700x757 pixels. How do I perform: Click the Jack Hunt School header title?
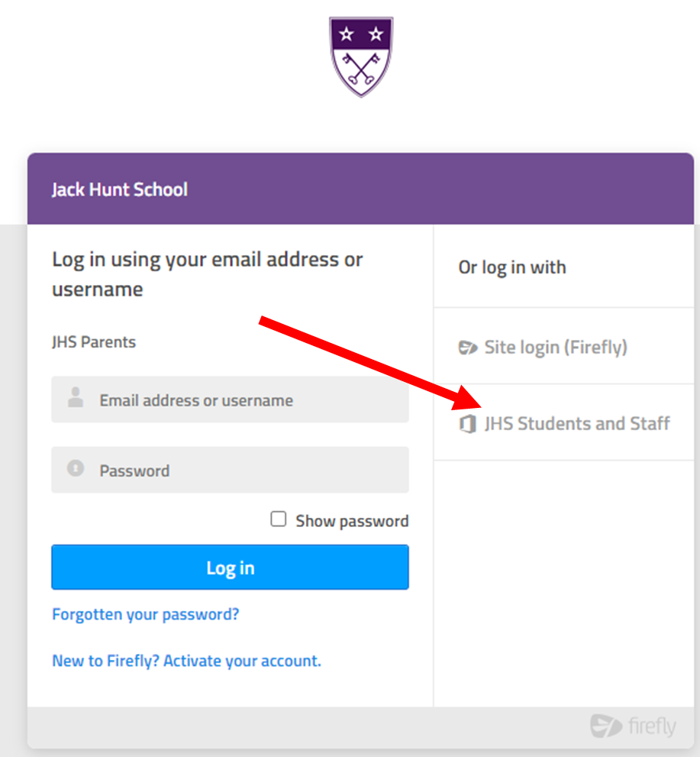click(120, 189)
